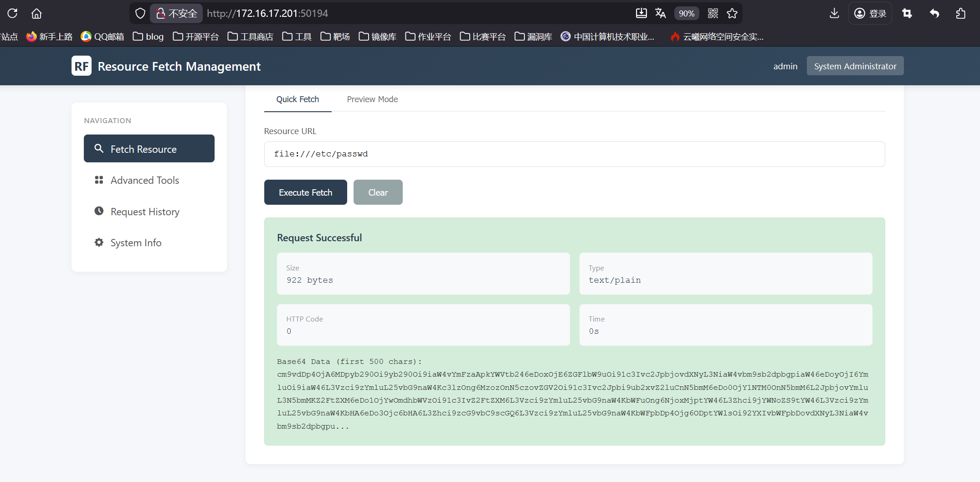Open the 新手上路 Firefox bookmark
Image resolution: width=980 pixels, height=482 pixels.
(49, 36)
